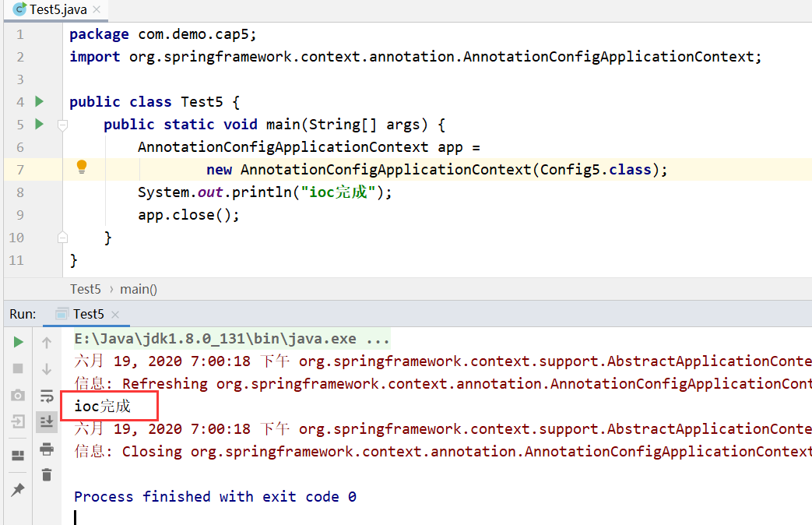Show intention actions via yellow lightbulb
Screen dimensions: 812x525
82,167
